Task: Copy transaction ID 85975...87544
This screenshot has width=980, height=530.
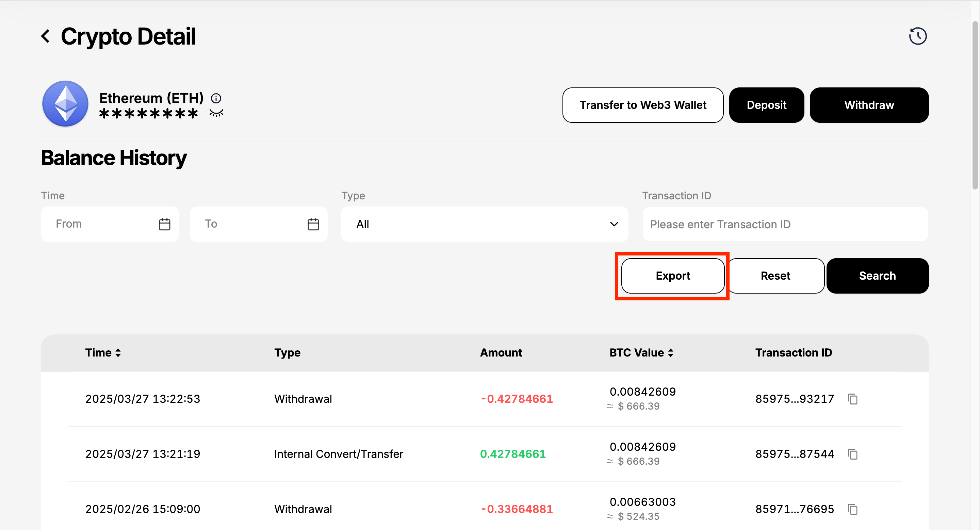Action: coord(852,454)
